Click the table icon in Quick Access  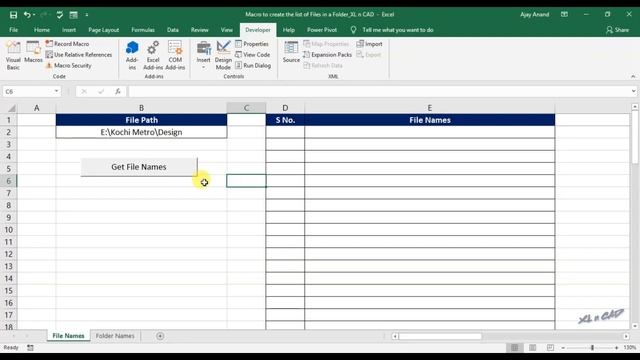pos(73,15)
